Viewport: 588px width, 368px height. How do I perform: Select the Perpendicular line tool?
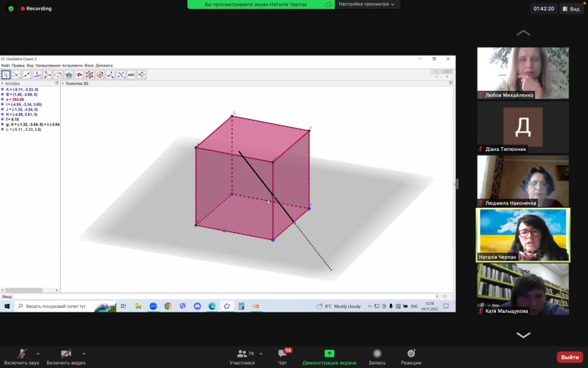click(37, 75)
